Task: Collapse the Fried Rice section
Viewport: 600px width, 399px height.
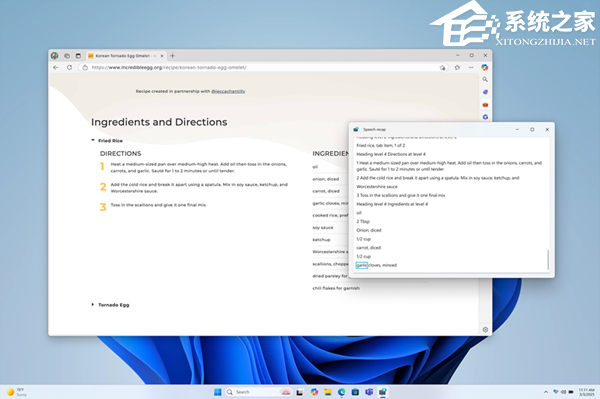Action: 93,140
